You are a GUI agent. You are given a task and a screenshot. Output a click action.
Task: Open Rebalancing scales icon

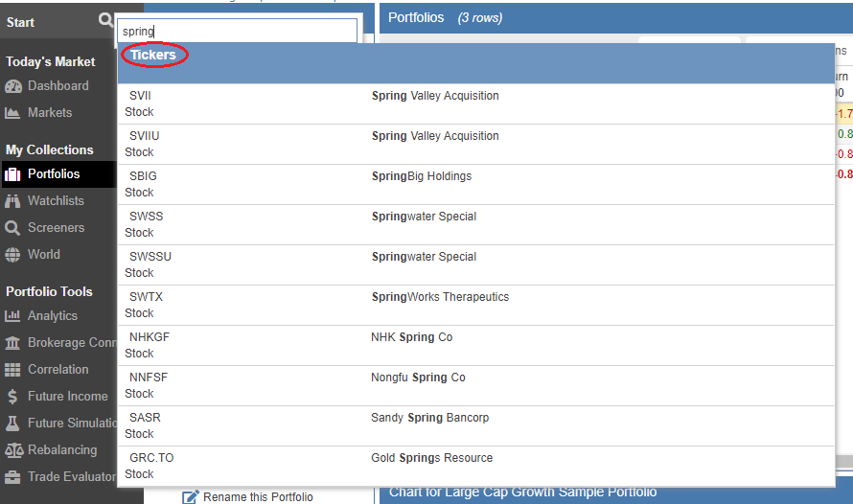click(x=12, y=450)
